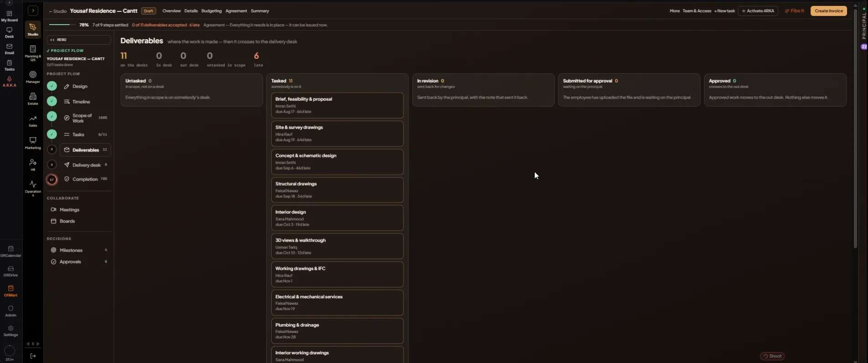Open the Completion step showing 78%
The image size is (868, 363).
85,179
